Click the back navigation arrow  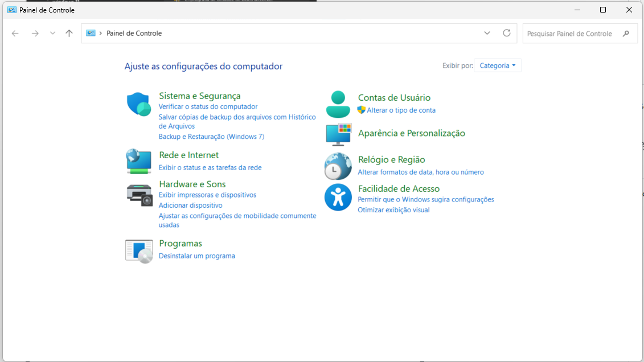[x=15, y=33]
